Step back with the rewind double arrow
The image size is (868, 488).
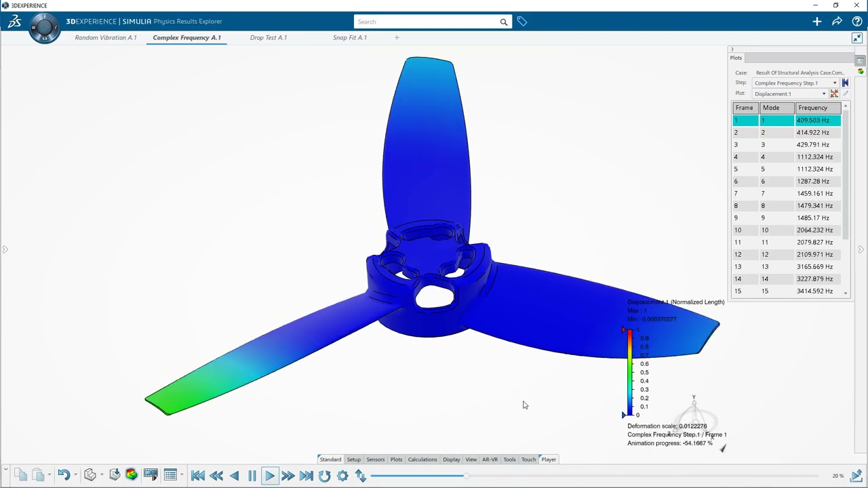[x=216, y=476]
